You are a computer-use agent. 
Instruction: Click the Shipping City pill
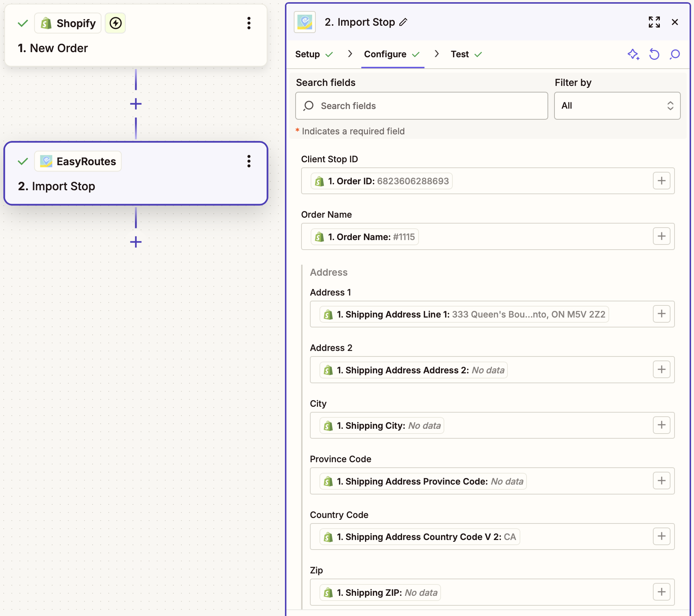click(382, 425)
